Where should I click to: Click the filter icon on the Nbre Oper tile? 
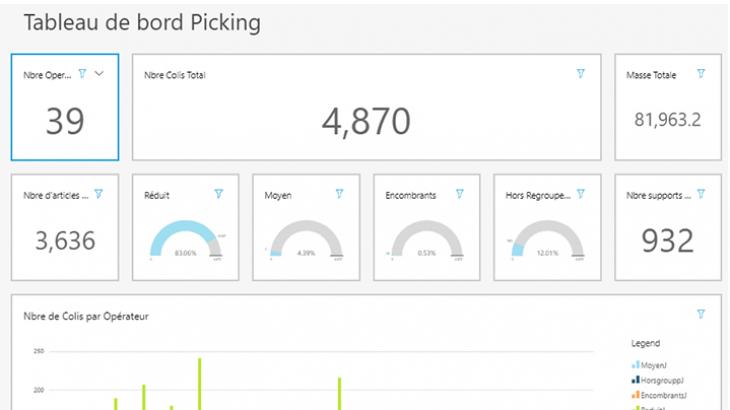pyautogui.click(x=83, y=73)
